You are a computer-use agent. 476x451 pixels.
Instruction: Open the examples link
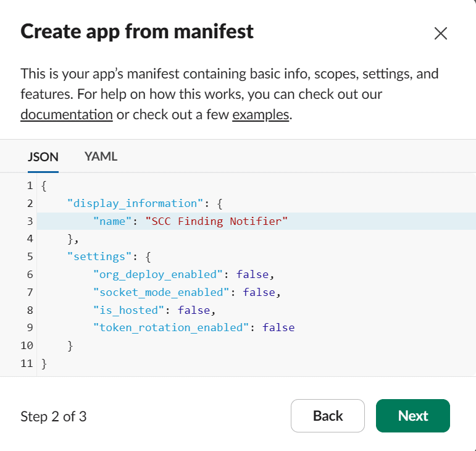[x=261, y=114]
